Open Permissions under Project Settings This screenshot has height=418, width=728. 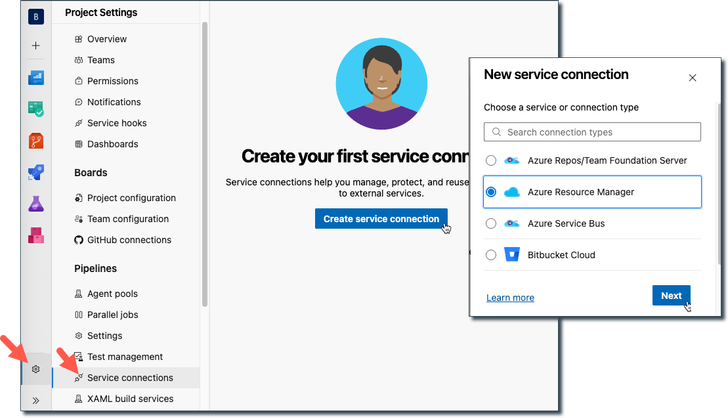tap(112, 81)
